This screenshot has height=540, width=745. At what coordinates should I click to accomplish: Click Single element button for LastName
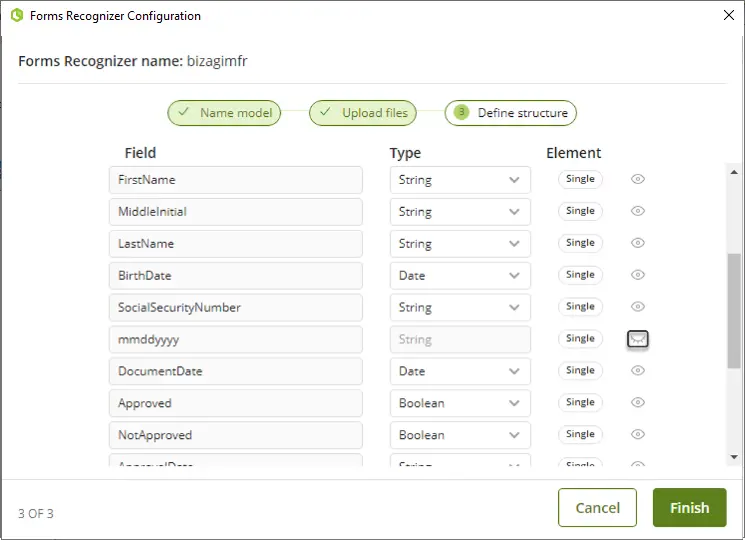[x=580, y=243]
